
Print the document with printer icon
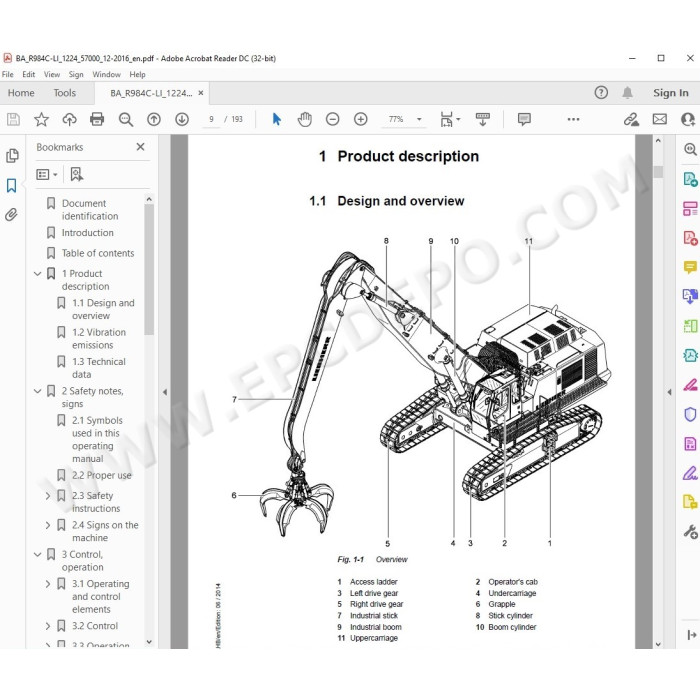(x=97, y=119)
